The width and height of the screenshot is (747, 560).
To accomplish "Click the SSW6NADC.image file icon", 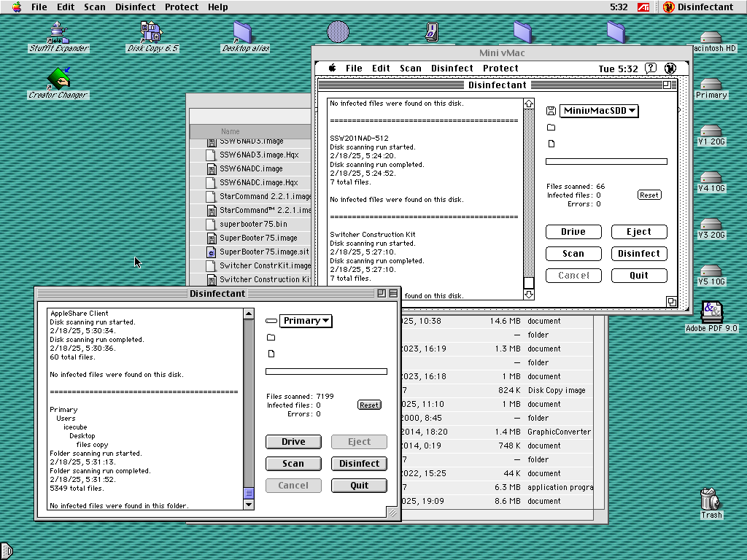I will 211,168.
